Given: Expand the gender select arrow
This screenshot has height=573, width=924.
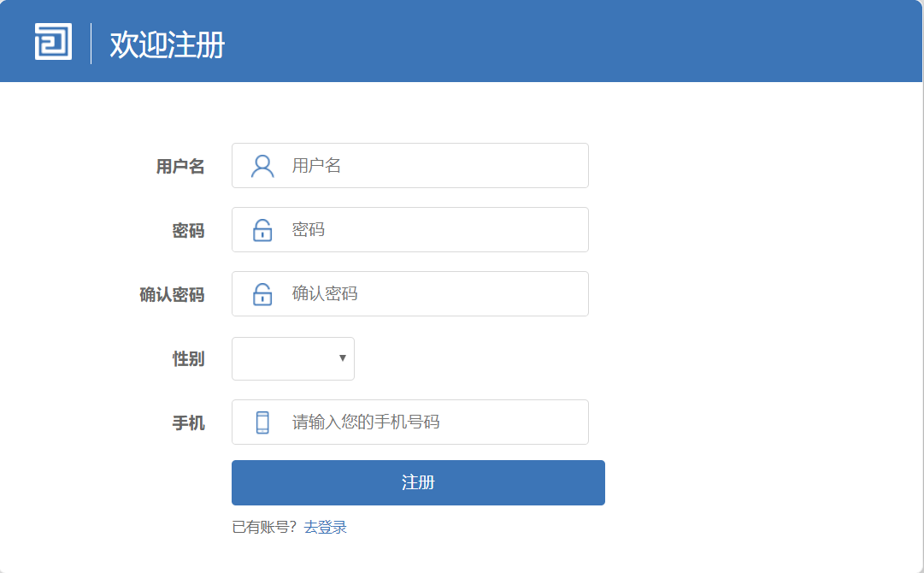Looking at the screenshot, I should tap(343, 358).
